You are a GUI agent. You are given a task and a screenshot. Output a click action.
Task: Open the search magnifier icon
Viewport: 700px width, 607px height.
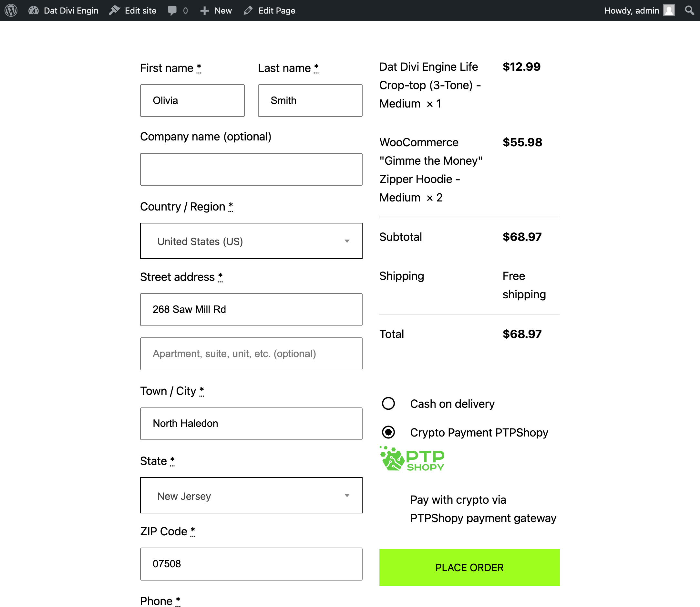click(x=689, y=11)
